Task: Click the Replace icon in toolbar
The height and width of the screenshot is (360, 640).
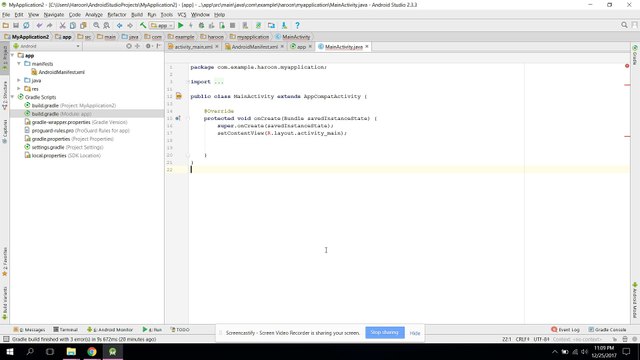Action: [107, 25]
